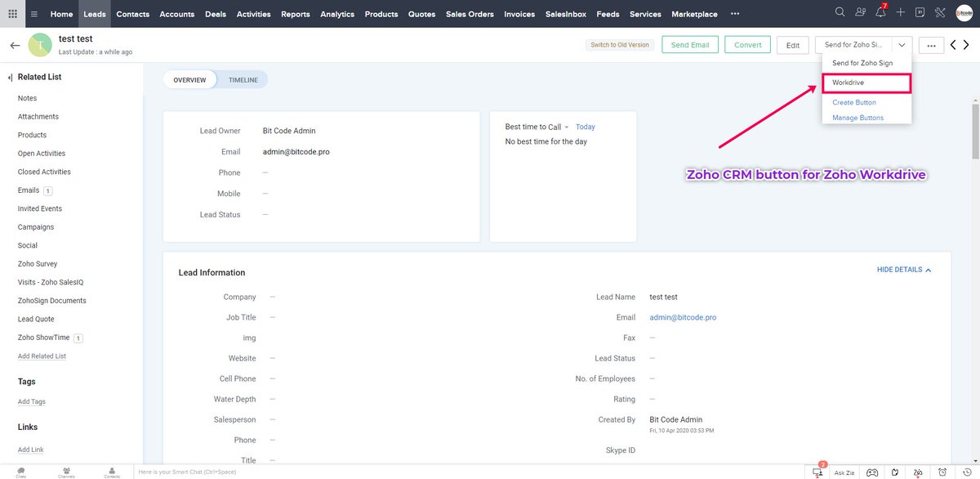Image resolution: width=980 pixels, height=479 pixels.
Task: Open setup wrench-and-screwdriver icon
Action: [x=940, y=12]
